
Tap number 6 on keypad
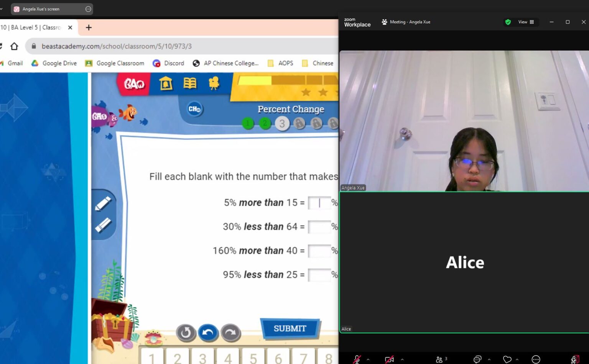pyautogui.click(x=278, y=356)
